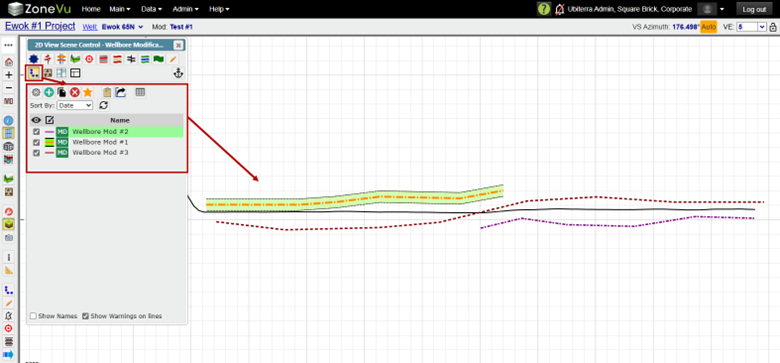Click the lock icon next to VE
This screenshot has height=363, width=780.
point(773,27)
